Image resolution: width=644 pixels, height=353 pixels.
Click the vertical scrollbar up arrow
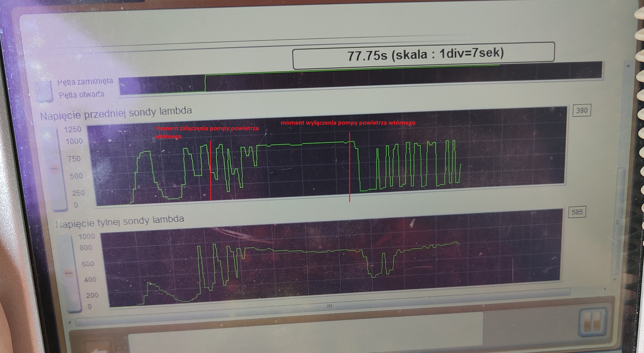coord(628,66)
